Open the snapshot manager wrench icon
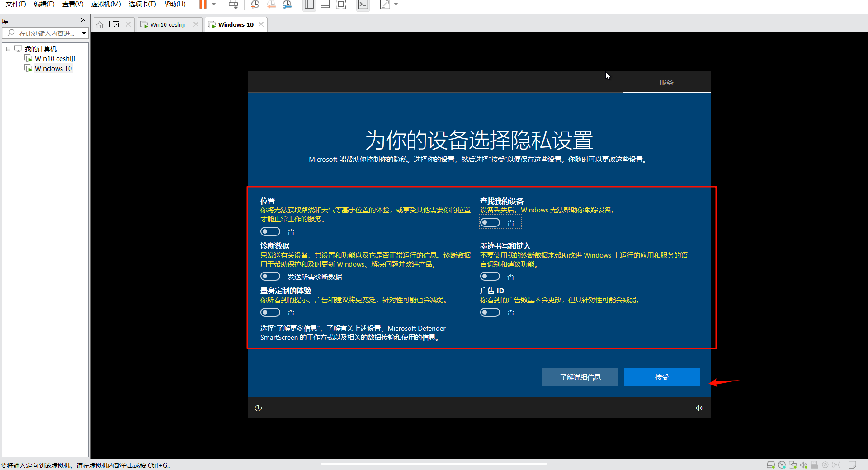Viewport: 868px width, 470px height. pyautogui.click(x=287, y=5)
